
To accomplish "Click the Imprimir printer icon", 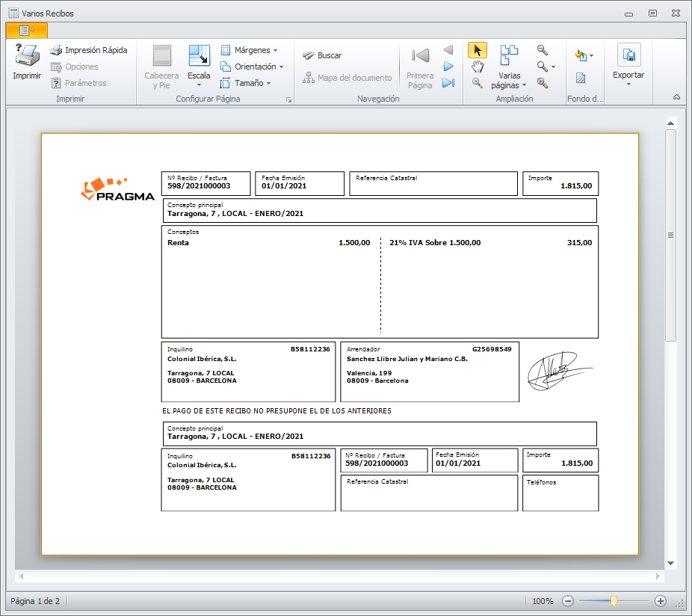I will (x=27, y=55).
